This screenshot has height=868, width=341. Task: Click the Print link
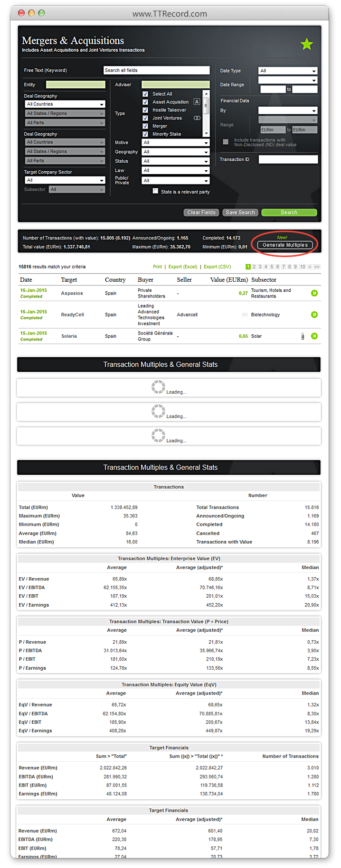click(x=157, y=267)
